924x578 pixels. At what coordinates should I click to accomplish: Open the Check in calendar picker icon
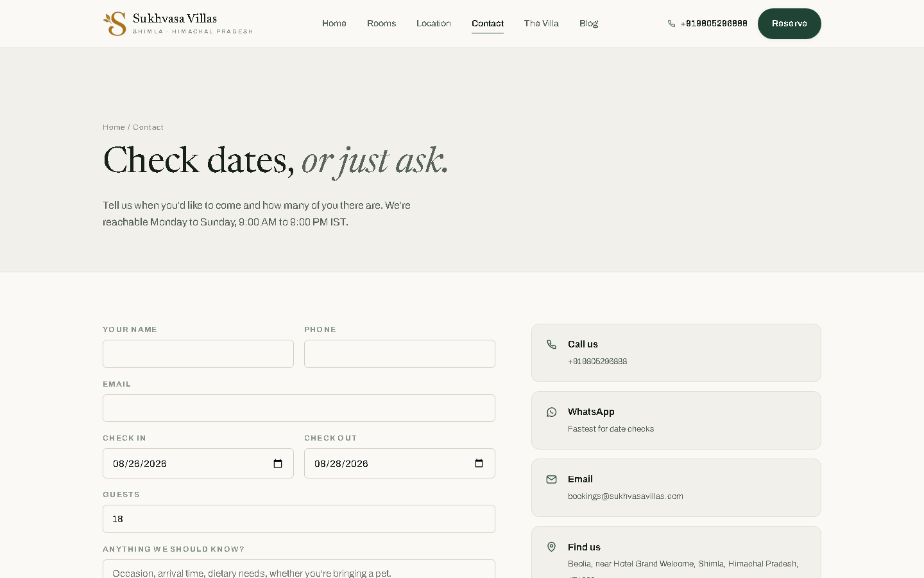pos(278,464)
